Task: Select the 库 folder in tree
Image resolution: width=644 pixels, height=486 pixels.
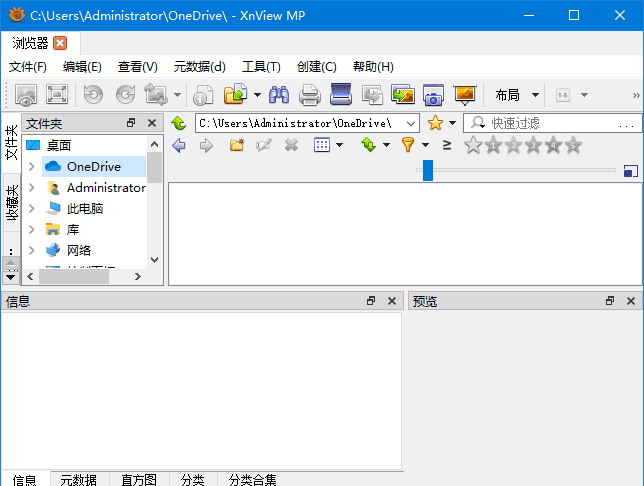Action: point(73,229)
